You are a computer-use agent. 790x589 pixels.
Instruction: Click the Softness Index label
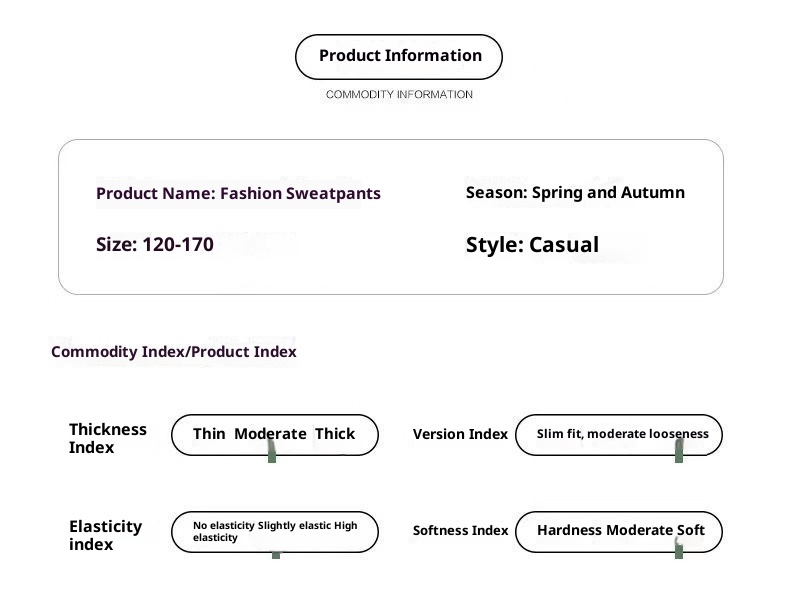(460, 531)
